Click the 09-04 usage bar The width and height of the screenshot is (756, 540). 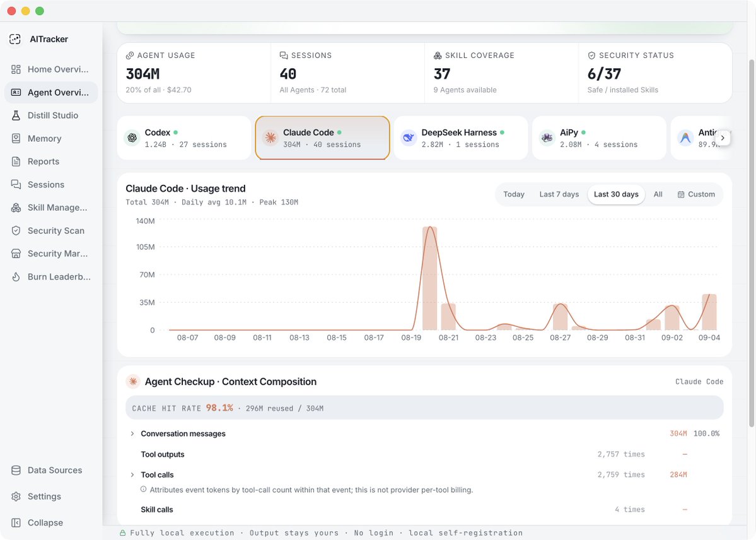pyautogui.click(x=709, y=312)
